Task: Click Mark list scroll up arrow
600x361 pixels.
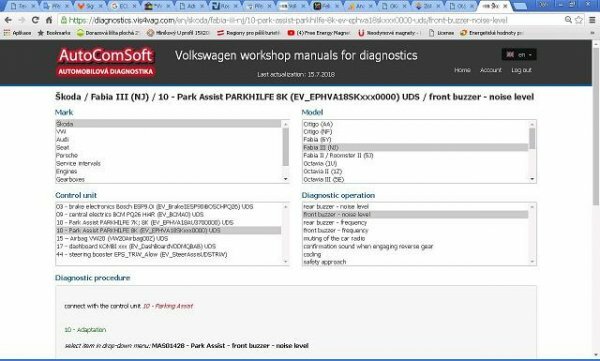Action: pos(285,124)
